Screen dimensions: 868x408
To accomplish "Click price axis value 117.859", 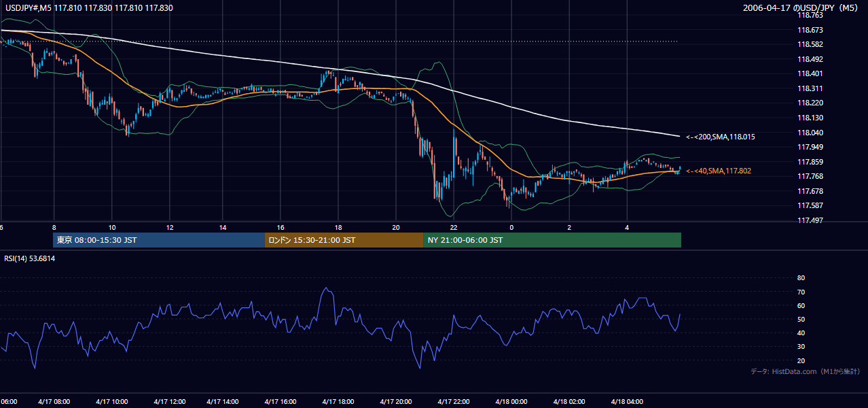I will coord(810,162).
